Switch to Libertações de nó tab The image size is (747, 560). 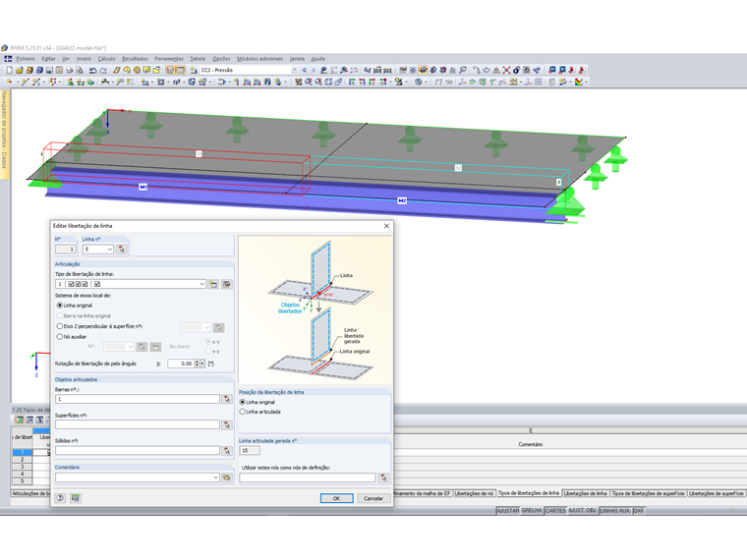(474, 493)
